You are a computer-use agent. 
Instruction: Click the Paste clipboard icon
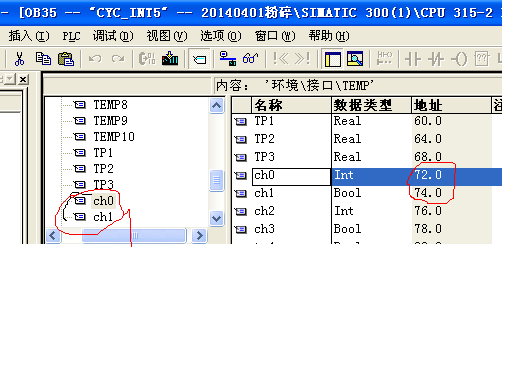tap(66, 59)
